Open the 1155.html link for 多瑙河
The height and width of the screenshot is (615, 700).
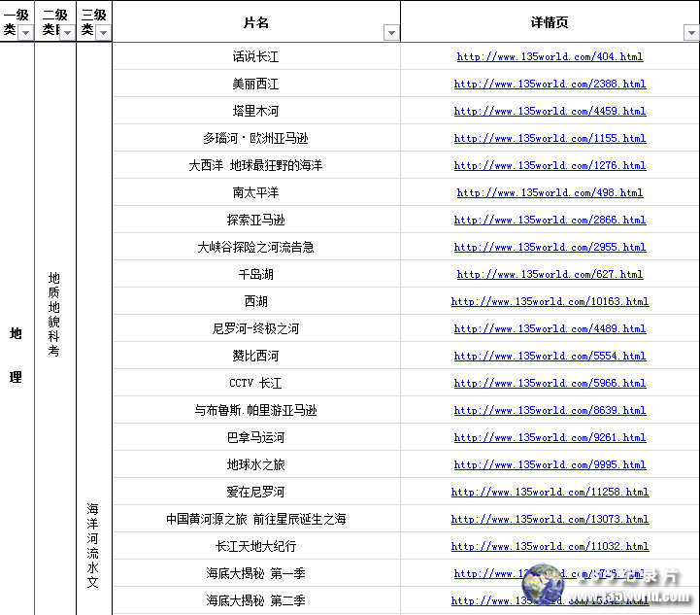click(x=550, y=139)
